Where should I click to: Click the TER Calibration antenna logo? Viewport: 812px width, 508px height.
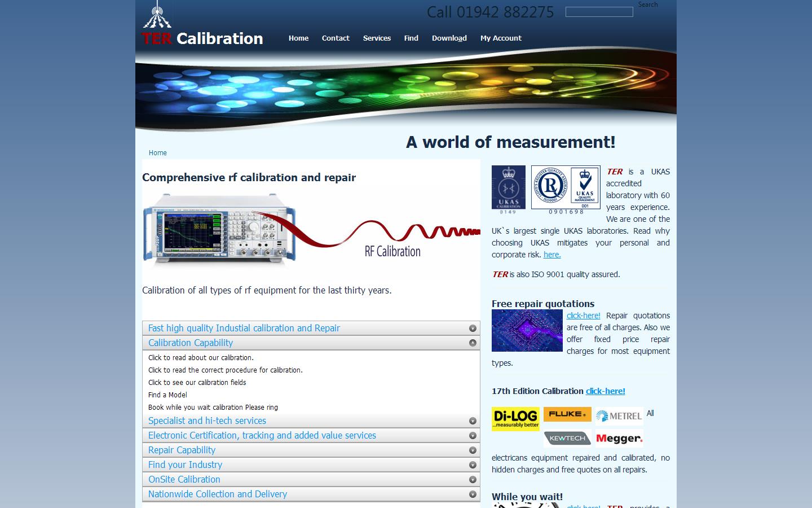click(157, 15)
